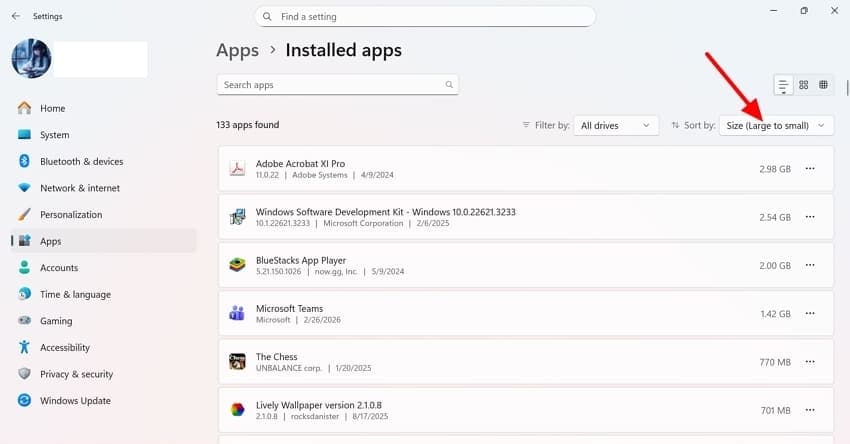This screenshot has height=444, width=850.
Task: Open more options for Lively Wallpaper
Action: click(810, 410)
